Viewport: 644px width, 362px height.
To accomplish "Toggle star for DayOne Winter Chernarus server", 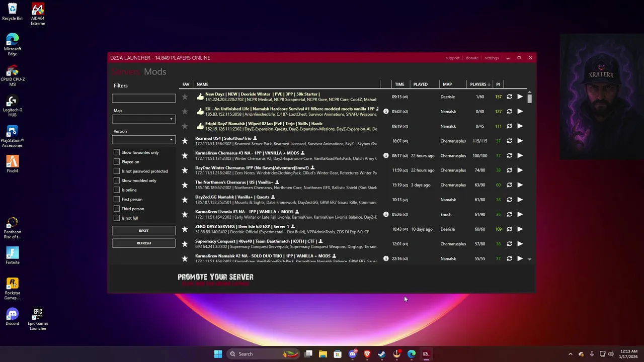I will [x=185, y=170].
